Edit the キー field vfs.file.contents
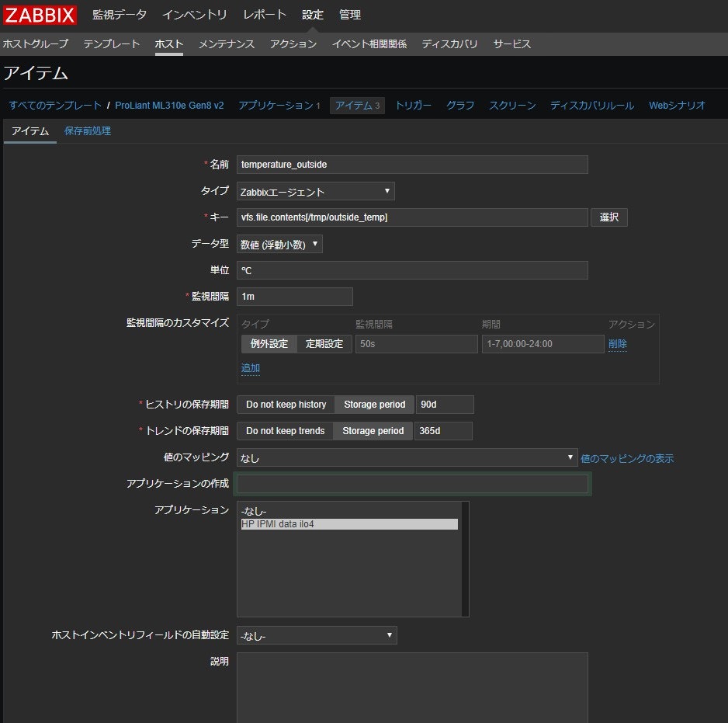The image size is (728, 723). pos(412,217)
